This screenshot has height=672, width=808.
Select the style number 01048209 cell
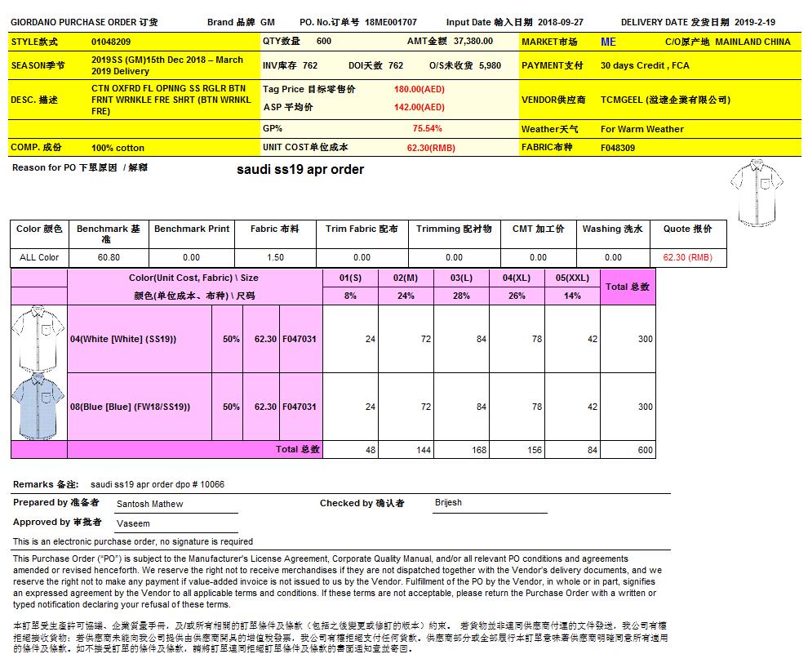point(111,42)
